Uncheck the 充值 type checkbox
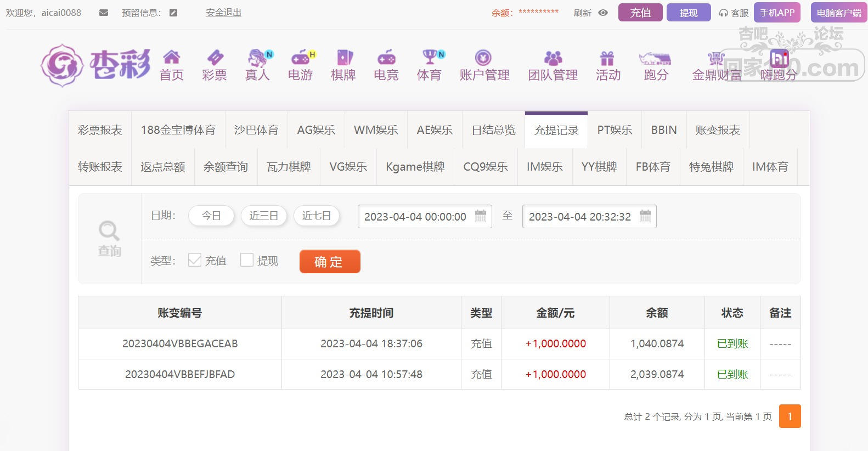 [x=194, y=260]
